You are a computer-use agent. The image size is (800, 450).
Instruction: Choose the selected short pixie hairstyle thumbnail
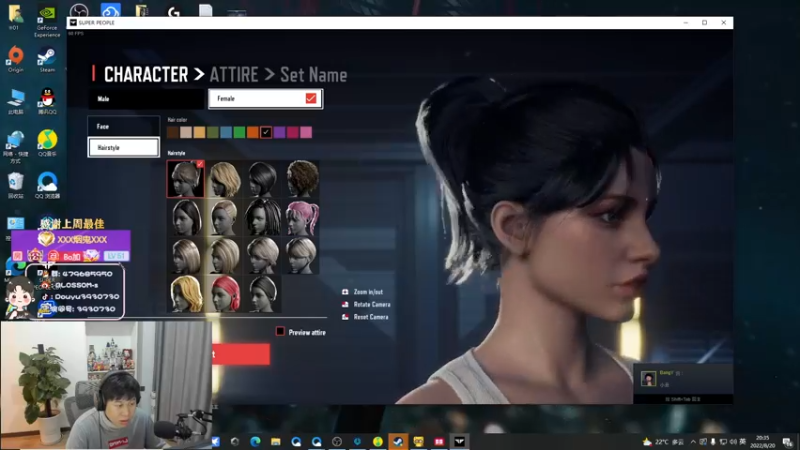click(x=186, y=179)
